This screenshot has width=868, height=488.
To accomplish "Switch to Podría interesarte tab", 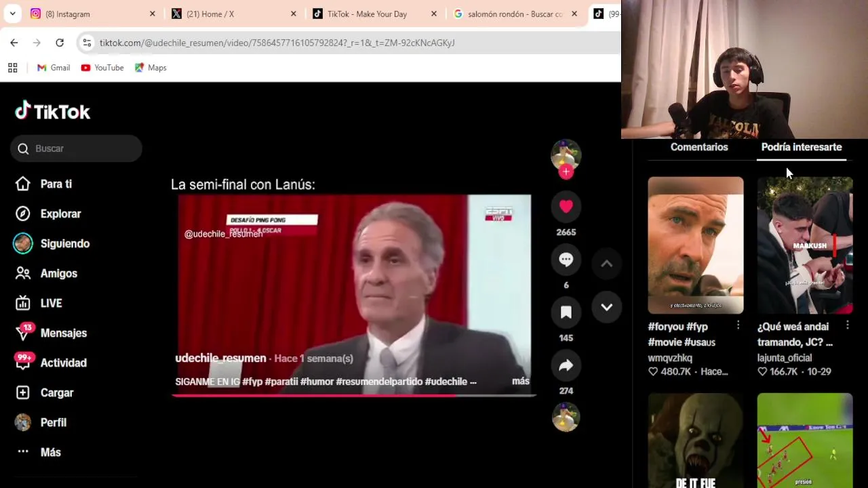I will tap(802, 147).
